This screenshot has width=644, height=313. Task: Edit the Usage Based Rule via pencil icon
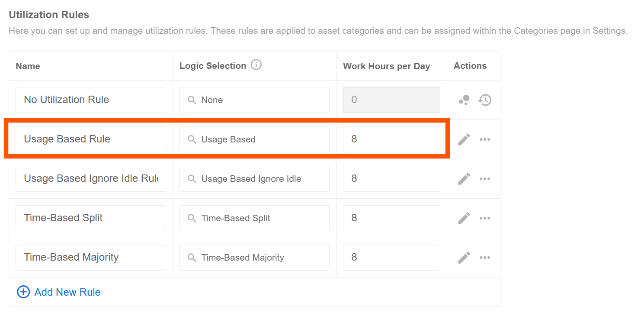[464, 139]
